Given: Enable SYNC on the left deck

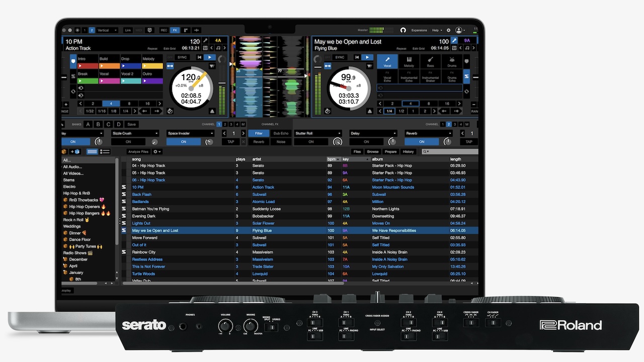Looking at the screenshot, I should 182,57.
